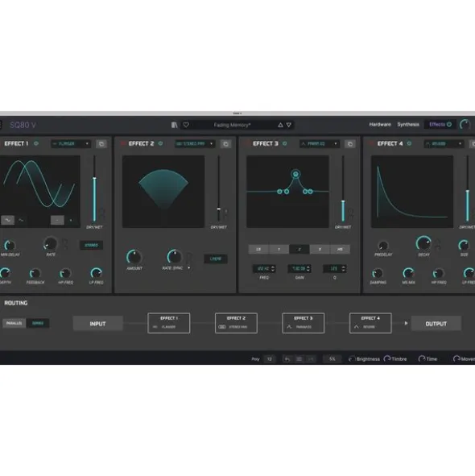
Task: Click the master volume knob in the top bar
Action: tap(465, 125)
